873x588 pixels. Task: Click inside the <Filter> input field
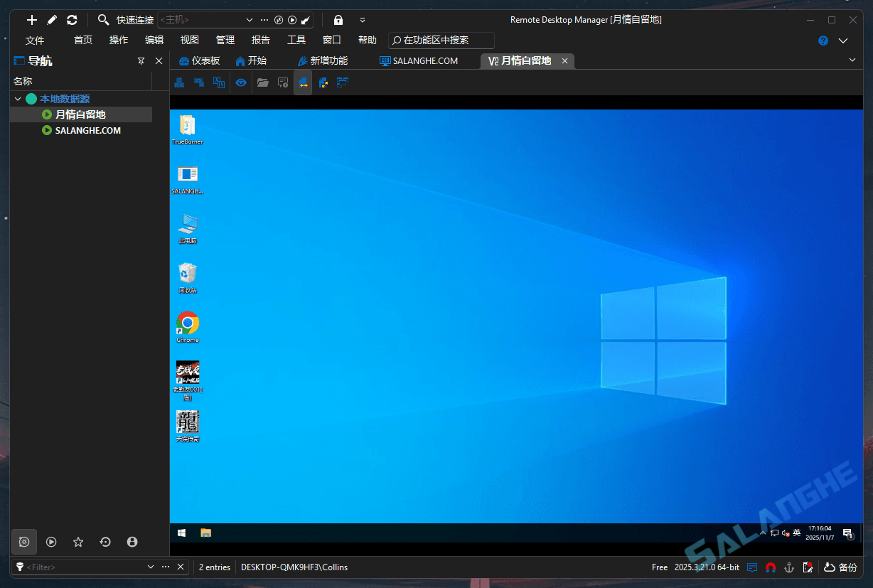tap(78, 567)
